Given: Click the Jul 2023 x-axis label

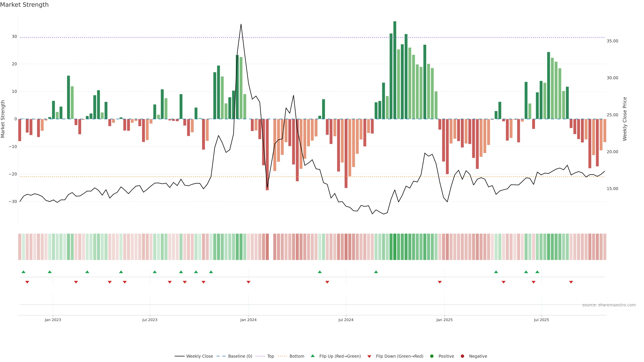Looking at the screenshot, I should coord(150,320).
